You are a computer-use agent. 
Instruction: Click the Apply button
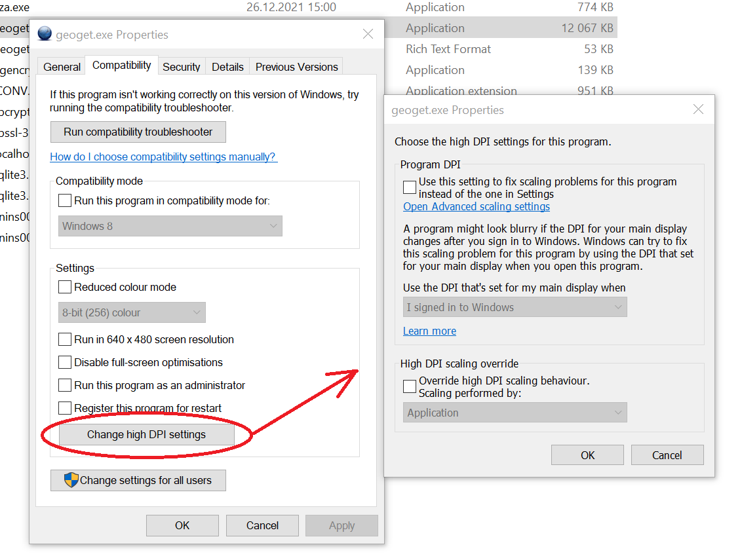(342, 525)
